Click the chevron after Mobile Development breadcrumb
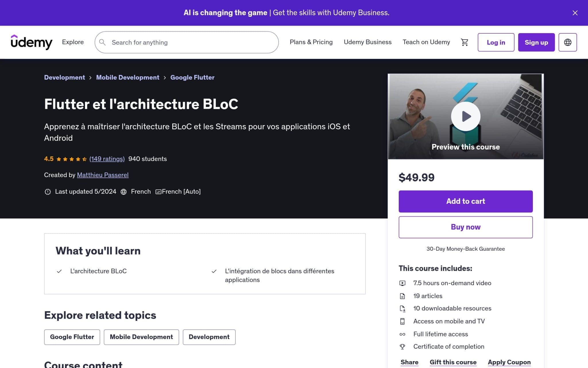This screenshot has width=588, height=368. pos(165,78)
